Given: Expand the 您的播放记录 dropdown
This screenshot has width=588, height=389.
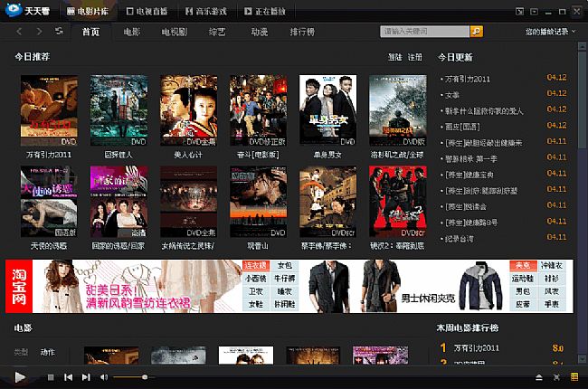Looking at the screenshot, I should click(550, 32).
